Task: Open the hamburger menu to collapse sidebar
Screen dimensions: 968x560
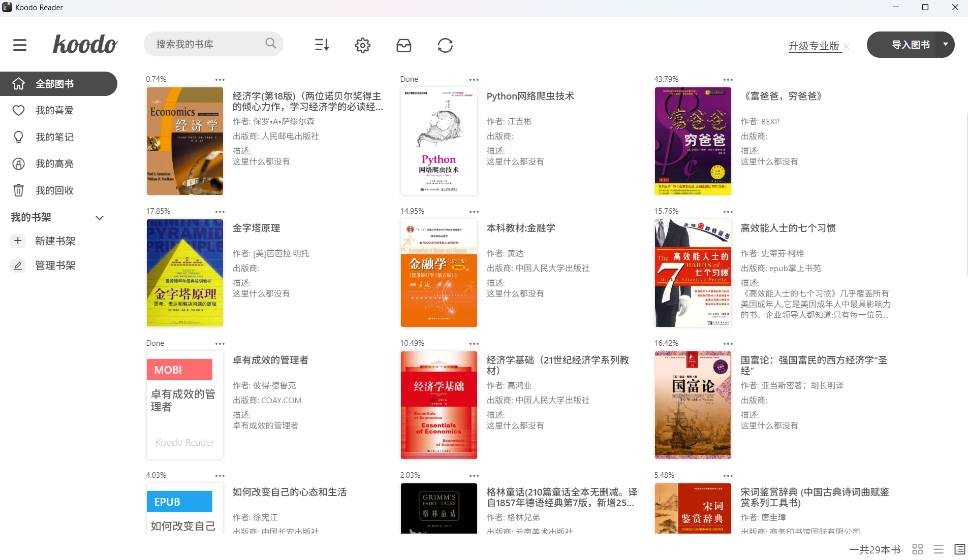Action: [x=20, y=45]
